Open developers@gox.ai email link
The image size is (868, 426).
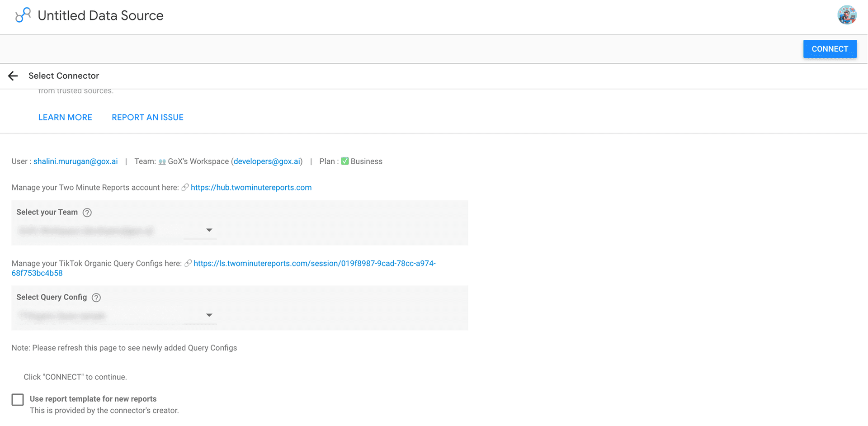pyautogui.click(x=267, y=161)
